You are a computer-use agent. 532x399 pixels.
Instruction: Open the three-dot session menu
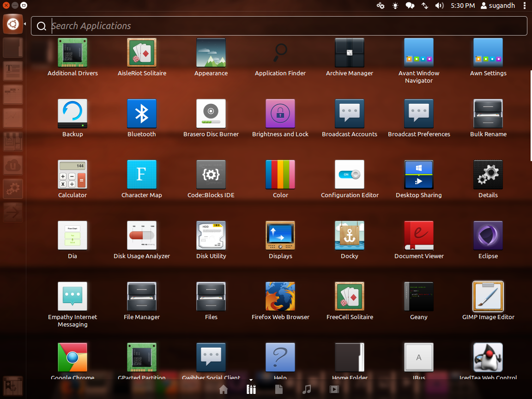coord(525,6)
